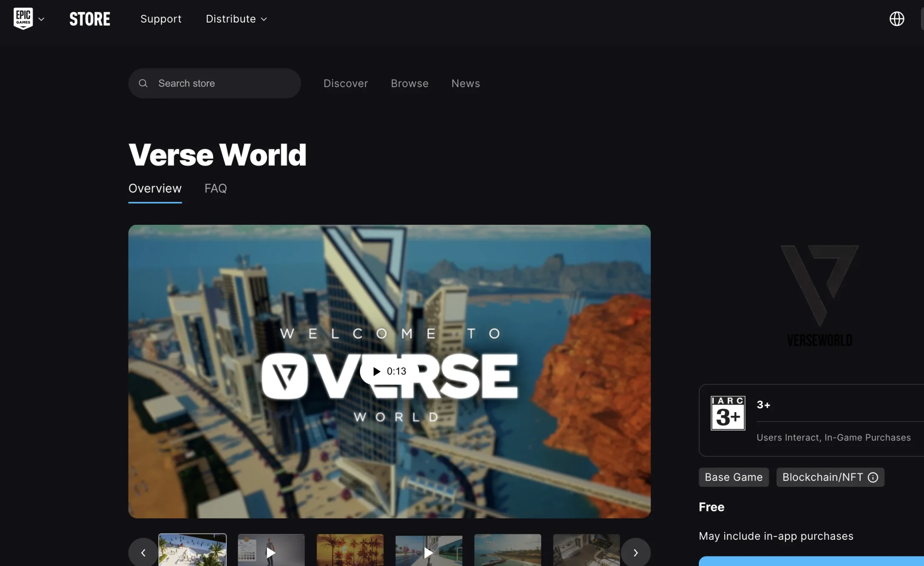Image resolution: width=924 pixels, height=566 pixels.
Task: Expand the Epic Games logo dropdown chevron
Action: point(41,19)
